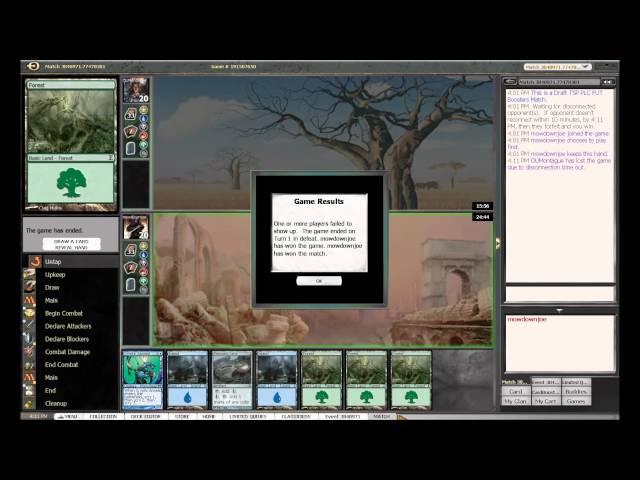The width and height of the screenshot is (640, 480).
Task: Click opponent's blue mana pool icon
Action: pos(144,118)
